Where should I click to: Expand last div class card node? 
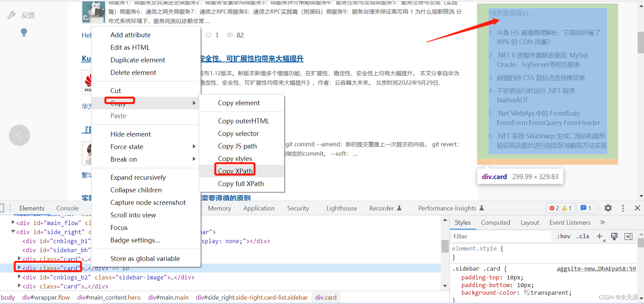[x=19, y=286]
